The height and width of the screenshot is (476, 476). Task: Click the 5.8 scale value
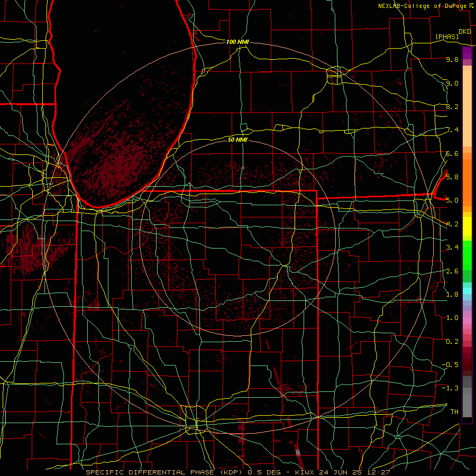[452, 177]
